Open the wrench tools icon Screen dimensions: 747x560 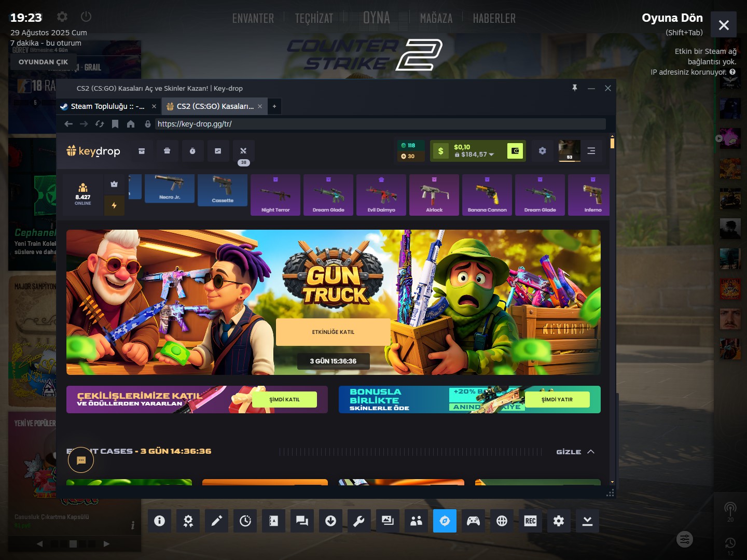359,521
